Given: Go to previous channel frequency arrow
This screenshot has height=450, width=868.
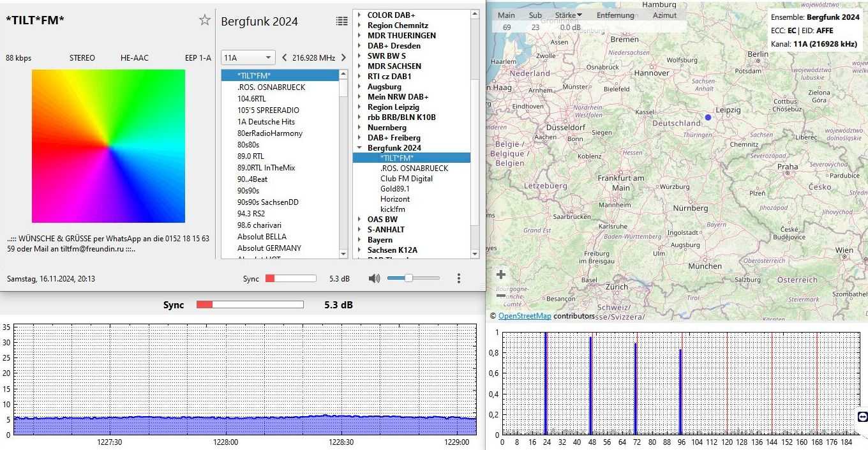Looking at the screenshot, I should click(x=285, y=57).
